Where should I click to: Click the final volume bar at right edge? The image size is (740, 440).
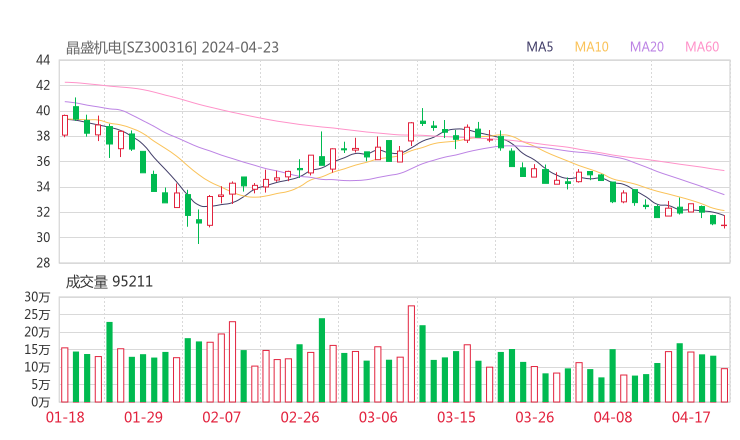tap(724, 385)
